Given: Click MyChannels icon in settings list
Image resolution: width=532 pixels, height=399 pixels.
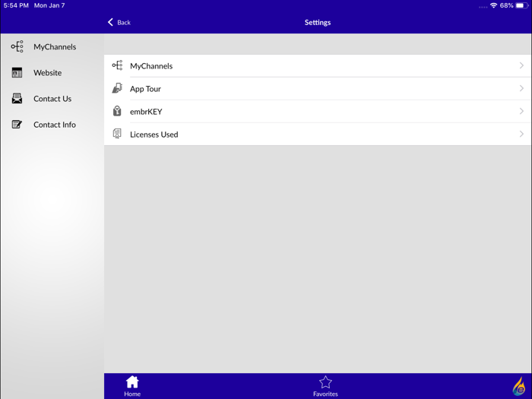Looking at the screenshot, I should click(x=117, y=65).
